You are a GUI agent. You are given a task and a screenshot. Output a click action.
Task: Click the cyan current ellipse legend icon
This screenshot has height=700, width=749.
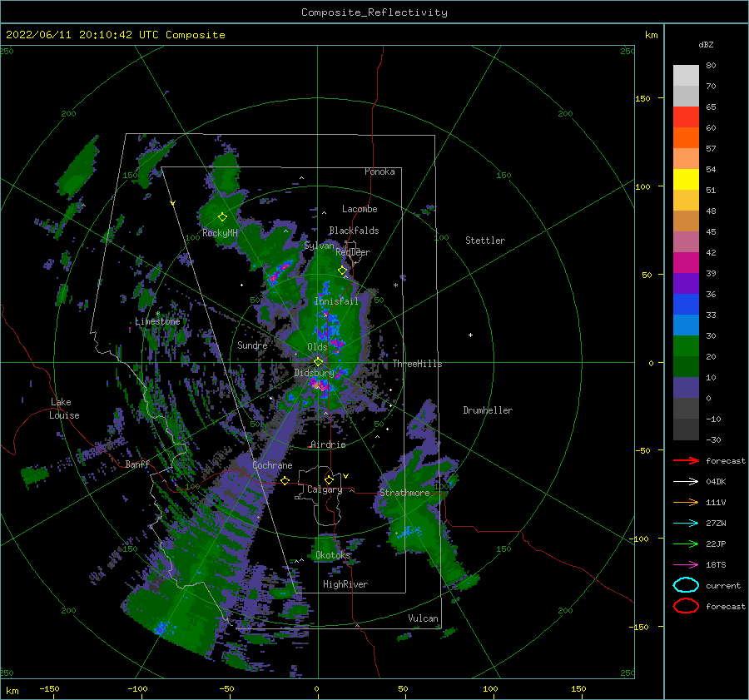coord(686,585)
